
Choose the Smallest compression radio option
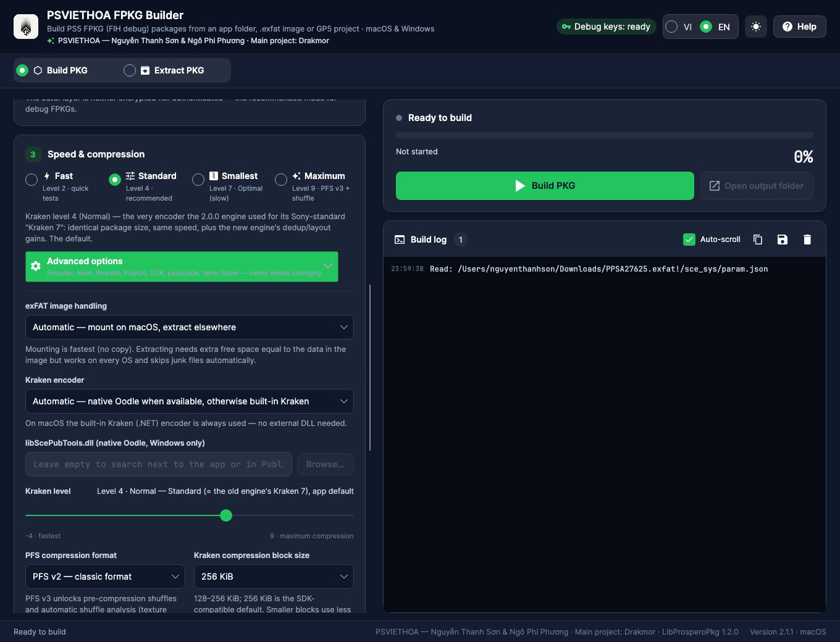pyautogui.click(x=198, y=180)
